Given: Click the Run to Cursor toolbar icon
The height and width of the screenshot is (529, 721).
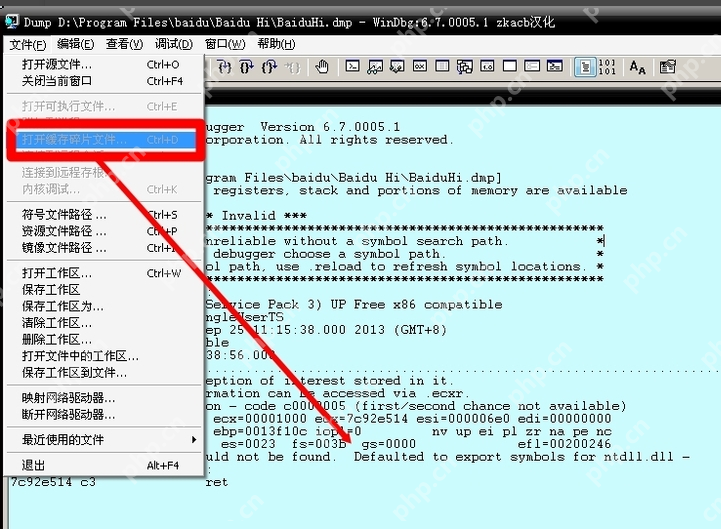Looking at the screenshot, I should pos(292,67).
